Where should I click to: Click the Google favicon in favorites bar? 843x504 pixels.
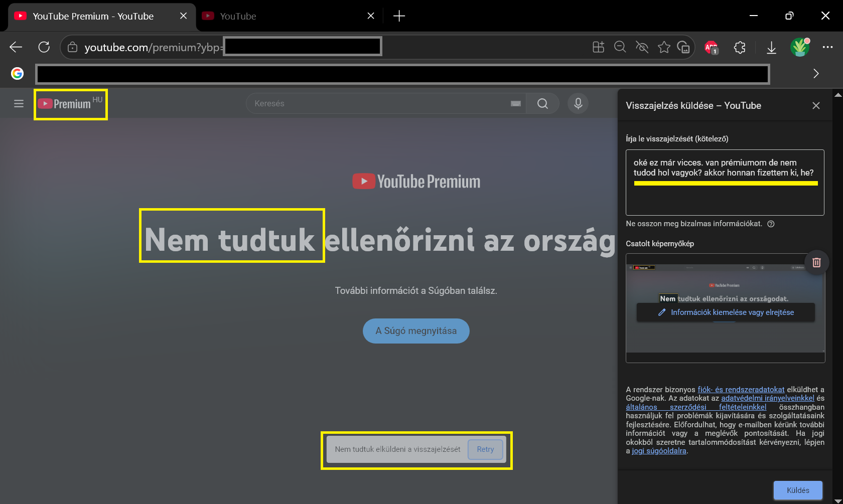click(x=18, y=74)
